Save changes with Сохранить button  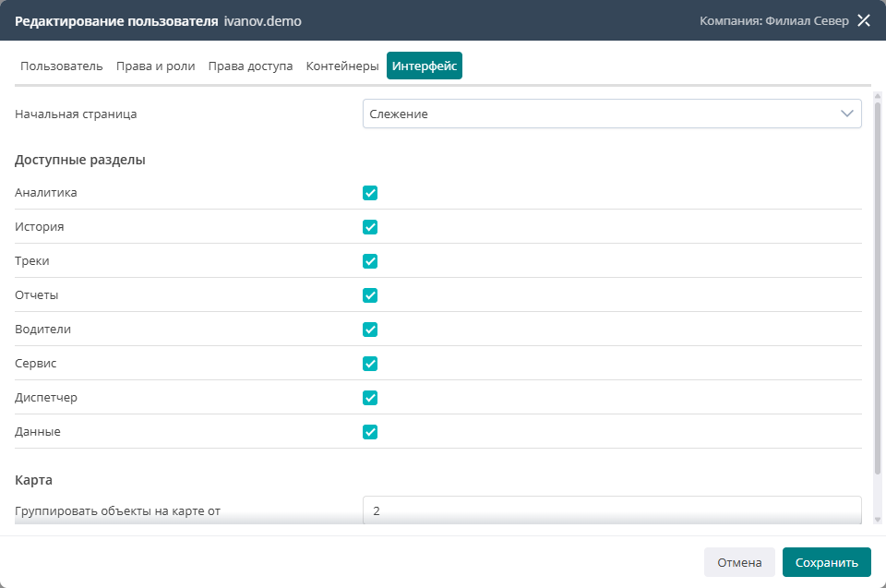coord(827,562)
